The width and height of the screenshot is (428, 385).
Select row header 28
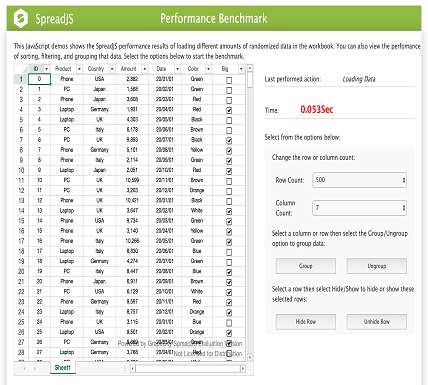pyautogui.click(x=21, y=352)
